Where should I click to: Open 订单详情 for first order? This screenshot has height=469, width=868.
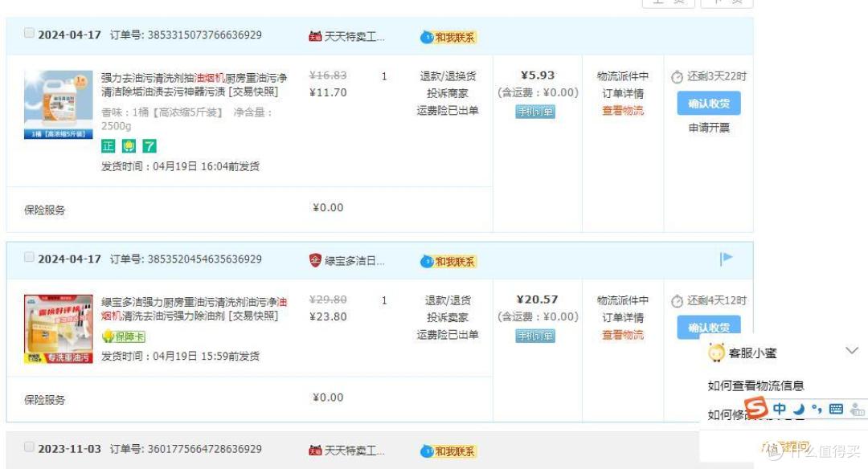(x=623, y=93)
